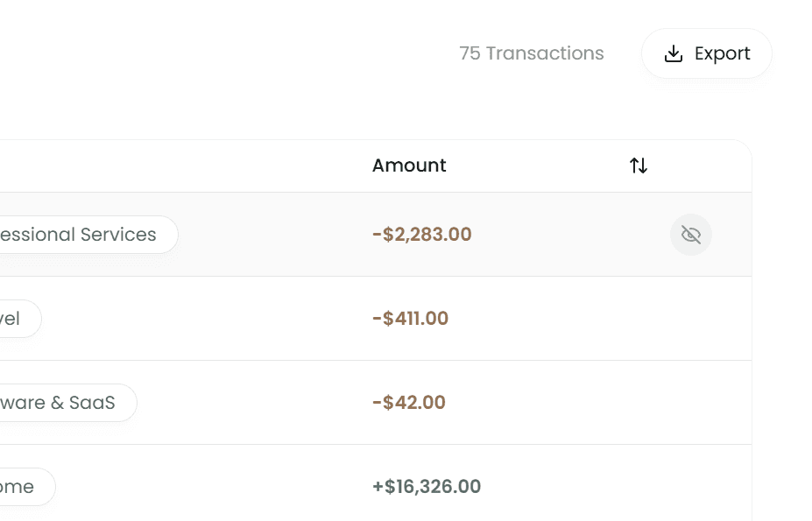Click the Travel category tag

16,319
